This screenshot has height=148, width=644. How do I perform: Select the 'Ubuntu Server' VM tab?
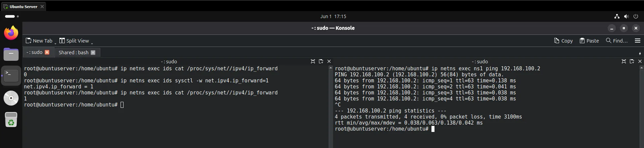[x=23, y=6]
